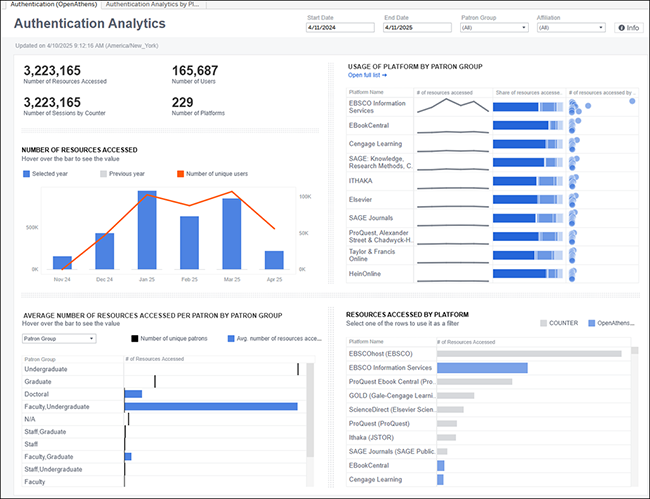Click the Jan 25 bar in chart

point(147,230)
